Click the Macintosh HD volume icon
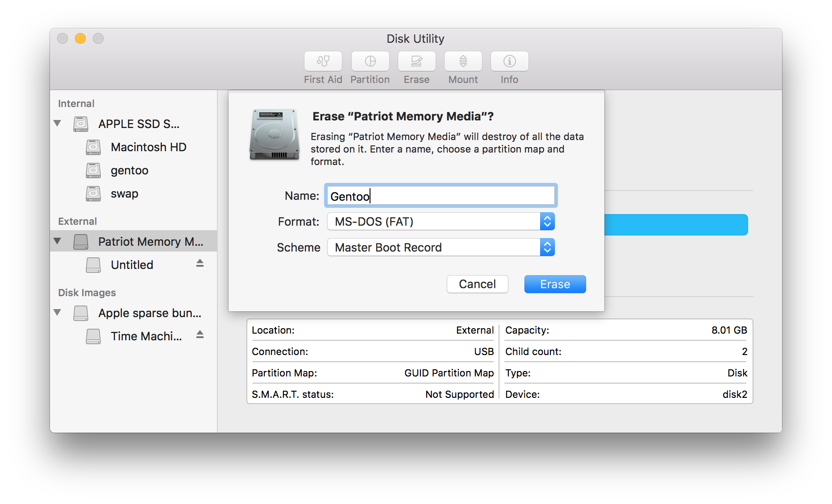Viewport: 832px width, 504px height. click(93, 147)
